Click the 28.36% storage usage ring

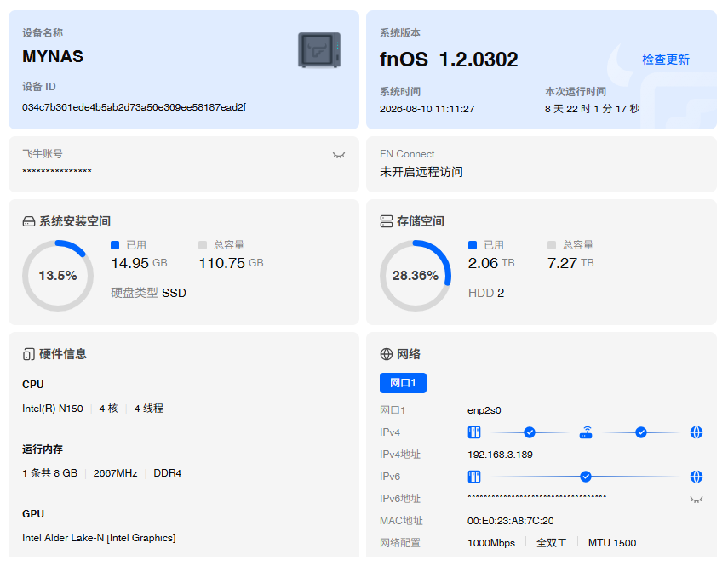[416, 276]
